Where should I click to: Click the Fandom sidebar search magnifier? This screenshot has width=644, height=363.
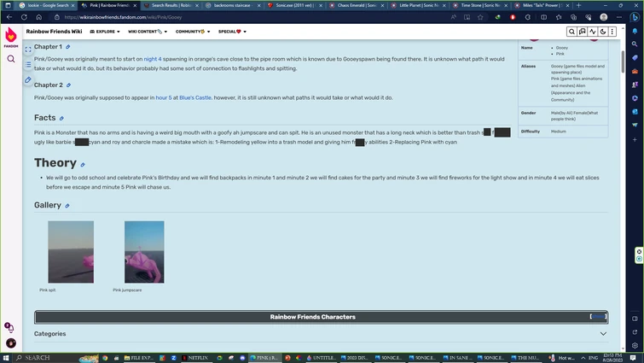pos(11,59)
